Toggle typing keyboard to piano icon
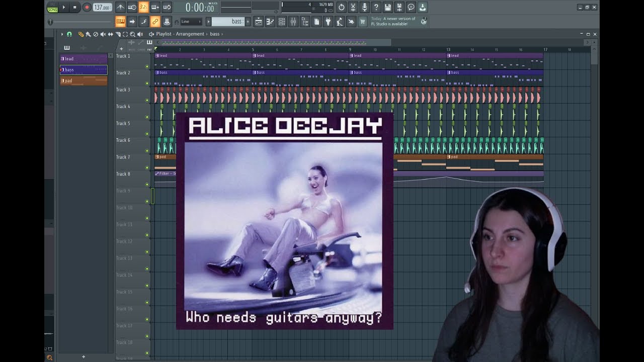 [120, 21]
